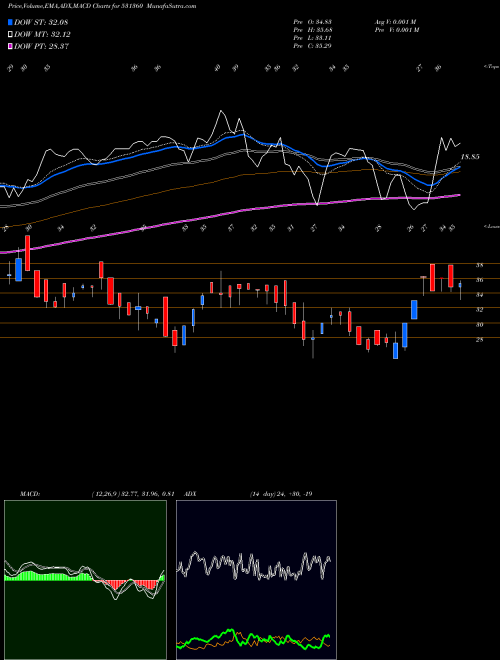Click the 'Pre L: 33.11' value
The height and width of the screenshot is (660, 500).
[x=312, y=38]
